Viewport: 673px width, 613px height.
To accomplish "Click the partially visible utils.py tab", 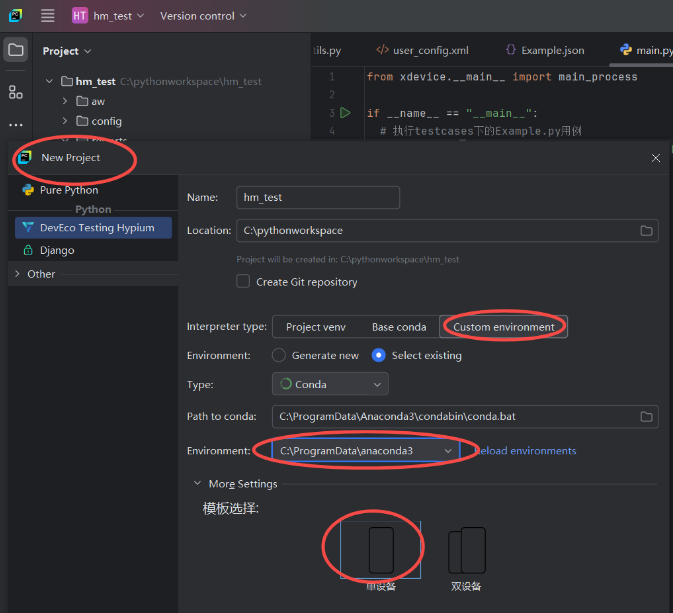I will pyautogui.click(x=327, y=50).
